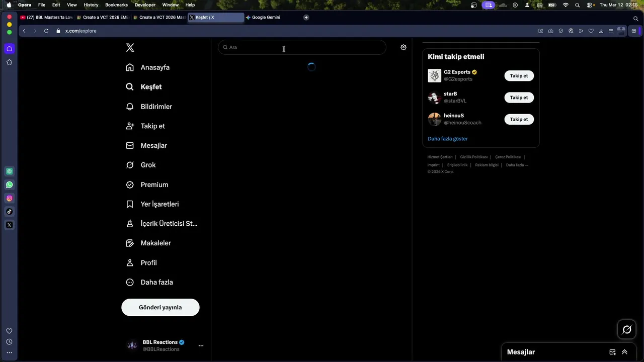Viewport: 644px width, 362px height.
Task: Click the tab search magnifier icon
Action: click(636, 19)
